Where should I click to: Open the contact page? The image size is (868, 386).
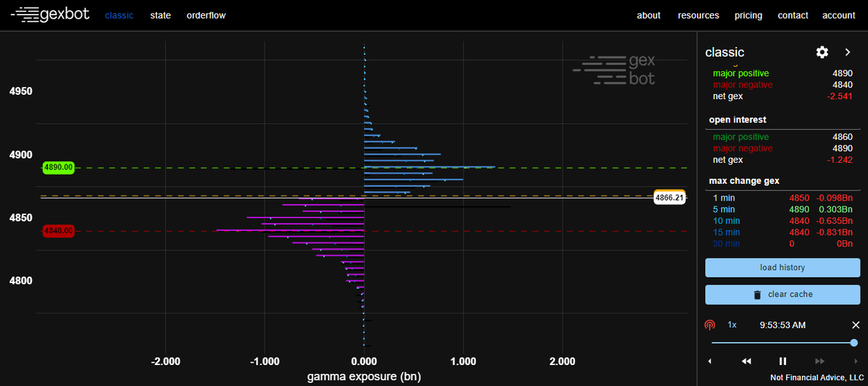[793, 15]
